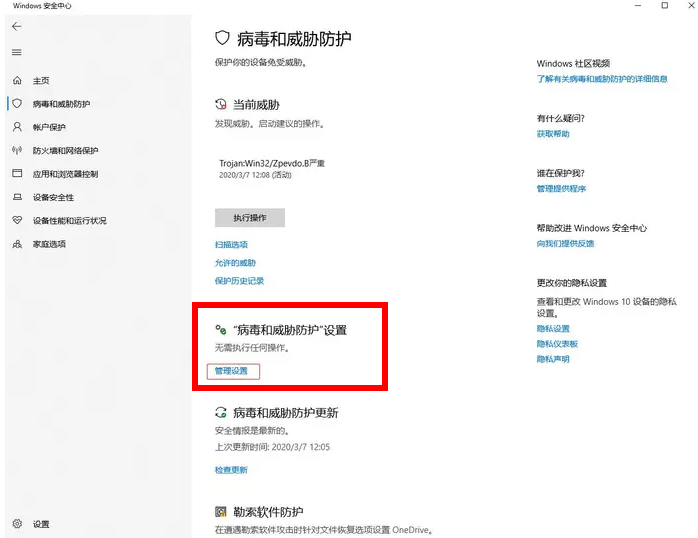The width and height of the screenshot is (698, 538).
Task: Open 帐户保护 page
Action: tap(49, 127)
